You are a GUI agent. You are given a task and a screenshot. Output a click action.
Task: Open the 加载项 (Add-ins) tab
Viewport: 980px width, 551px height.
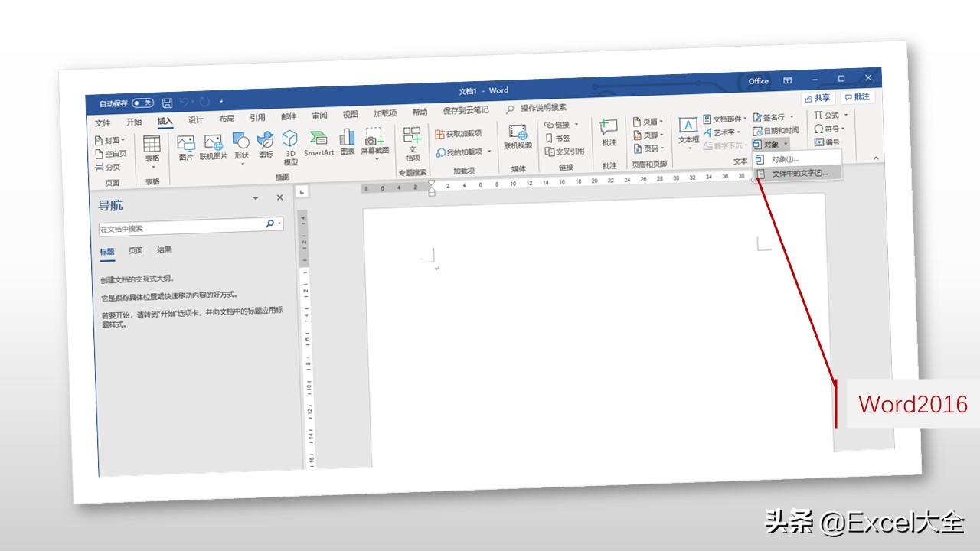coord(385,113)
